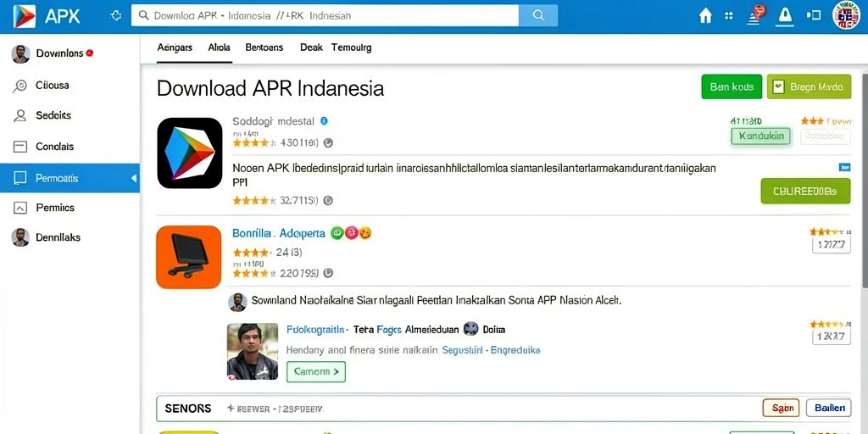Click the Sedoiits person icon
The image size is (868, 434).
(20, 115)
